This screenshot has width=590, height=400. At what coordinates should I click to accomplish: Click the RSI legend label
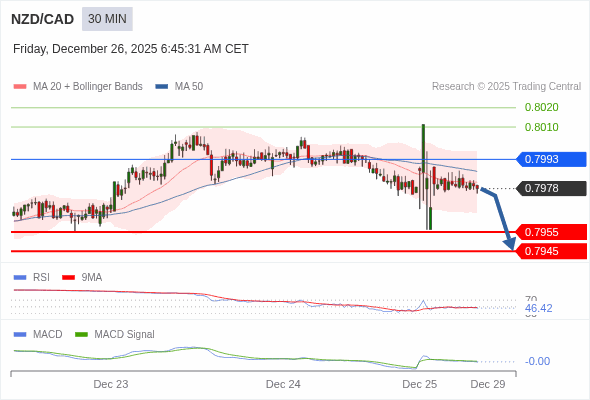[41, 278]
